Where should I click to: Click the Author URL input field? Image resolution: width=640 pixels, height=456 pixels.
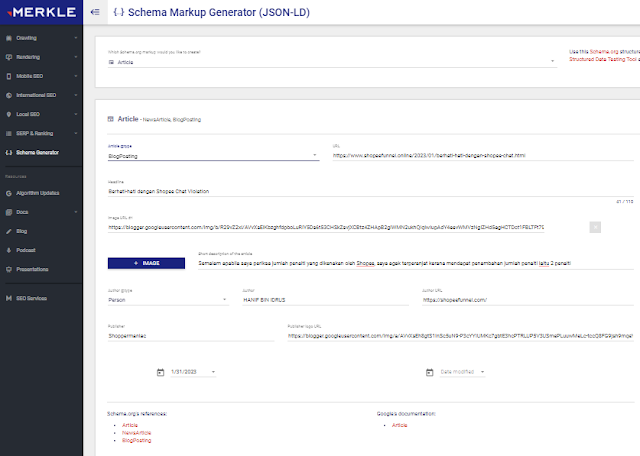tap(528, 300)
